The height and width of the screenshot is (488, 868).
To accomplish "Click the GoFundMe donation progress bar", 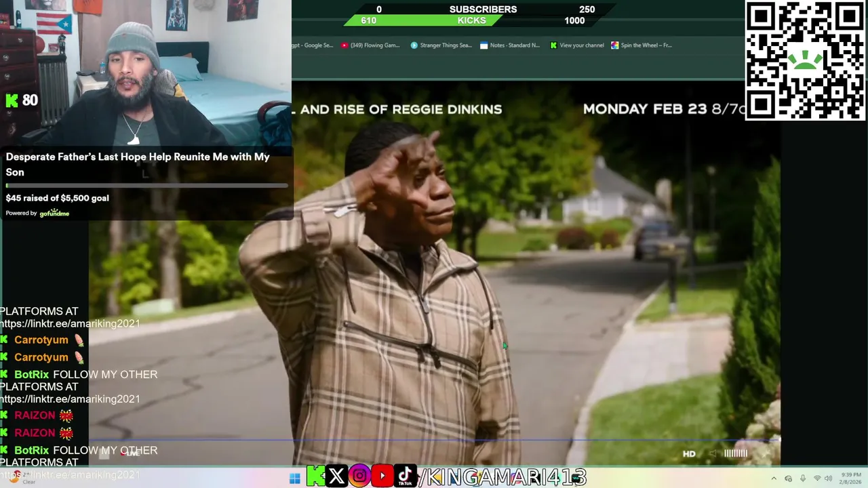I will pyautogui.click(x=146, y=185).
